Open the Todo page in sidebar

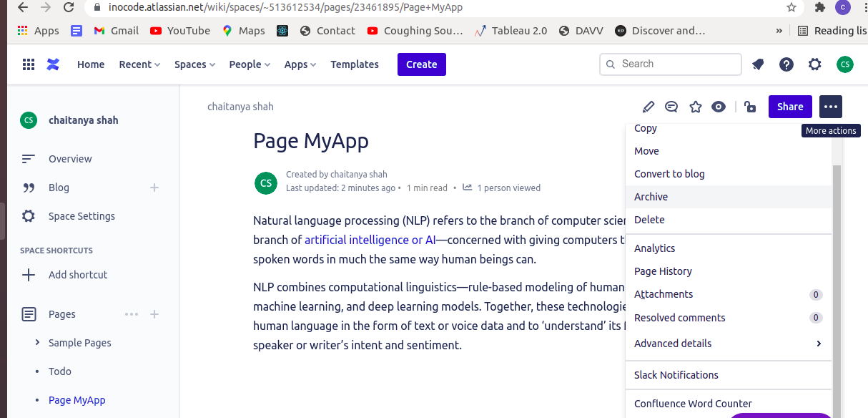(60, 371)
